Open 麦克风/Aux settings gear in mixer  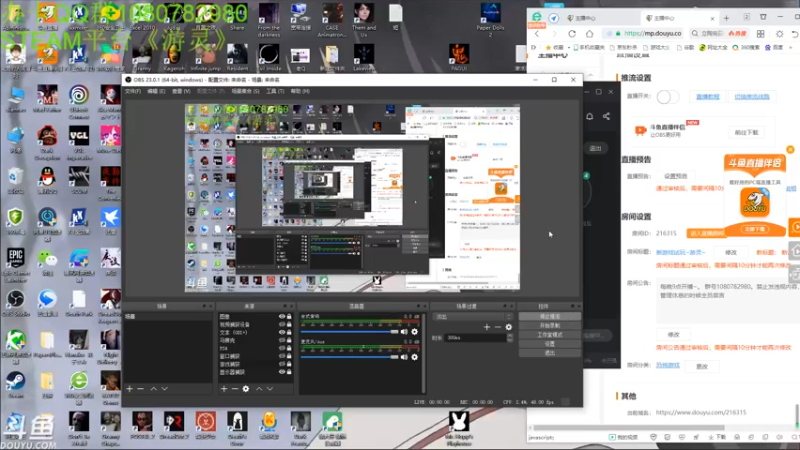coord(415,357)
